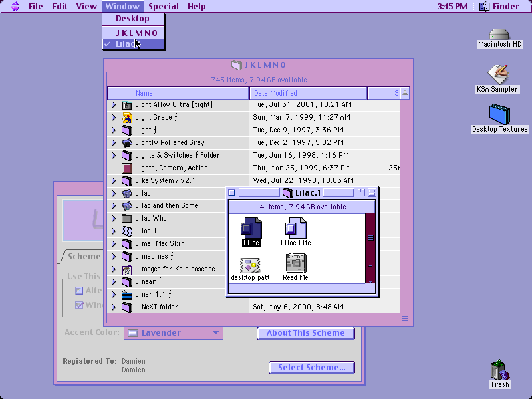Expand the LimeLines ƒ folder
Viewport: 532px width, 399px height.
coord(114,257)
